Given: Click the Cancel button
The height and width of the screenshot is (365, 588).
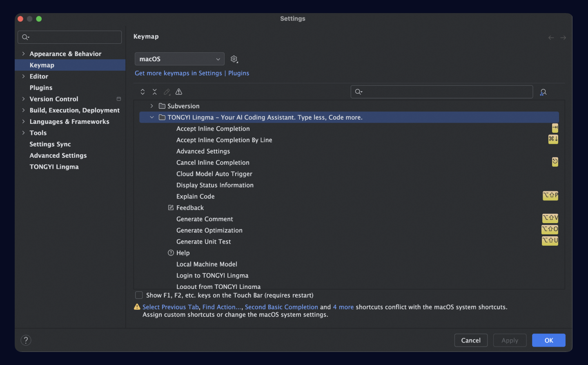Looking at the screenshot, I should click(x=471, y=340).
